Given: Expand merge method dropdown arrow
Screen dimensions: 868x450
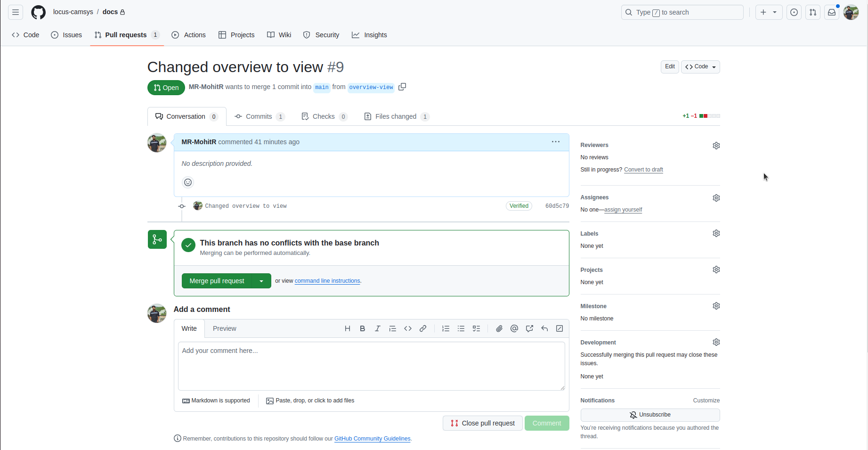Looking at the screenshot, I should [x=261, y=281].
